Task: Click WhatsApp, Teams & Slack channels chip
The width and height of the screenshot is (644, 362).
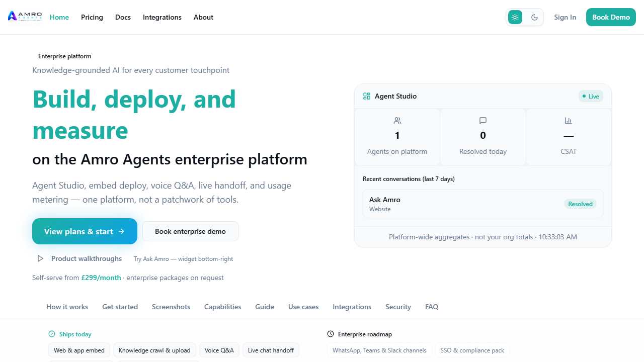Action: (379, 350)
